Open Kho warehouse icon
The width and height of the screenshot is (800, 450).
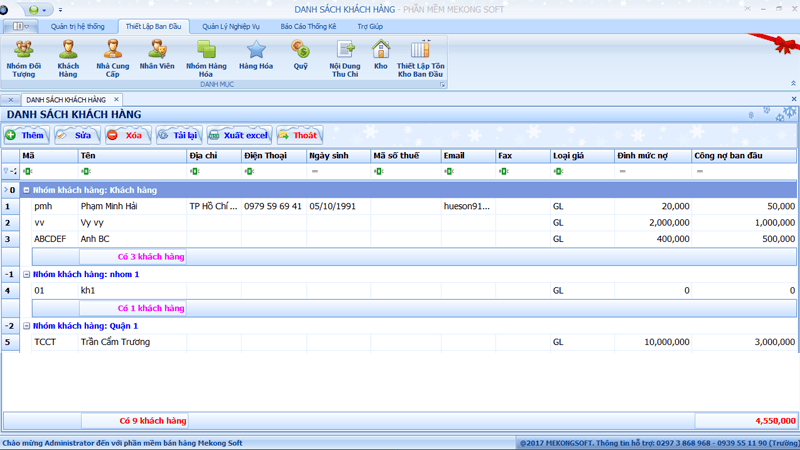pyautogui.click(x=381, y=55)
